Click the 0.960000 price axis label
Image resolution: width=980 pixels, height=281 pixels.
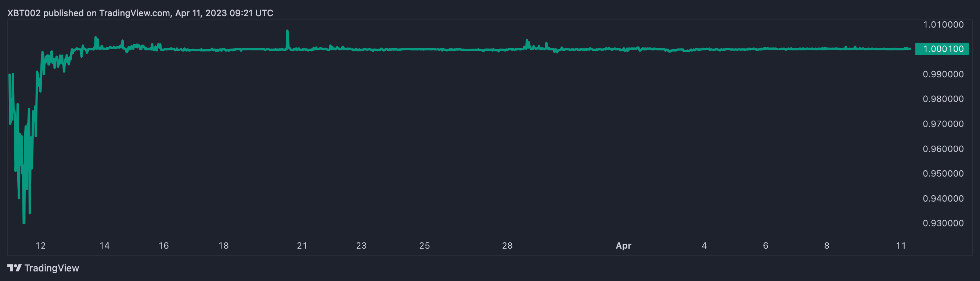[x=944, y=149]
